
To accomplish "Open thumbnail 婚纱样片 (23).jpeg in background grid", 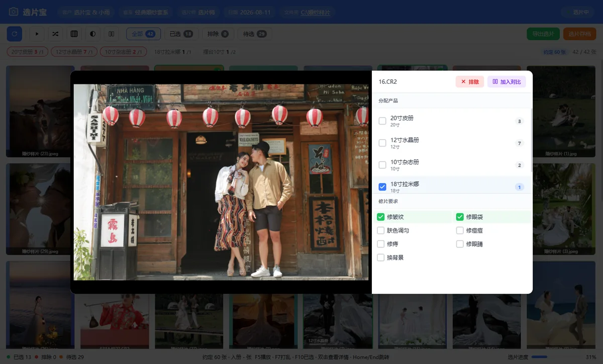I will coord(40,111).
